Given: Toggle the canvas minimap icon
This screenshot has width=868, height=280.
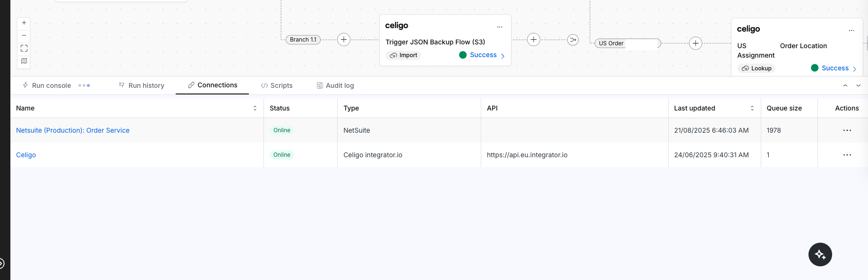Looking at the screenshot, I should [24, 61].
